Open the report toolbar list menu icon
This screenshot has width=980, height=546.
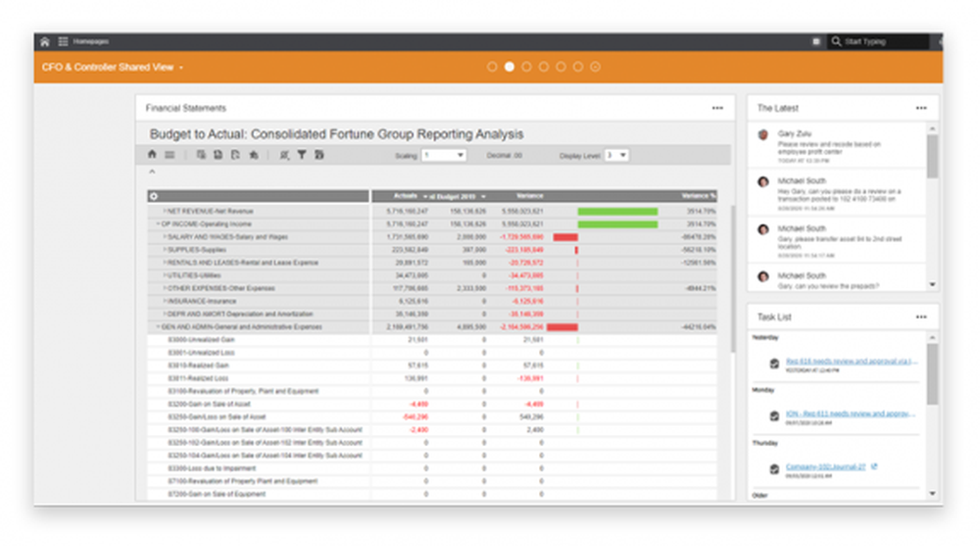tap(170, 155)
